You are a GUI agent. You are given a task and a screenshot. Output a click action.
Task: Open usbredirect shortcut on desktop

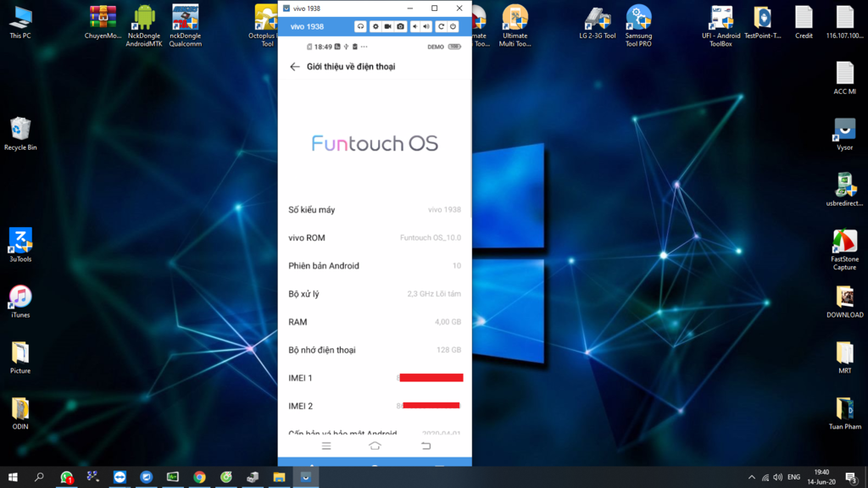click(845, 190)
